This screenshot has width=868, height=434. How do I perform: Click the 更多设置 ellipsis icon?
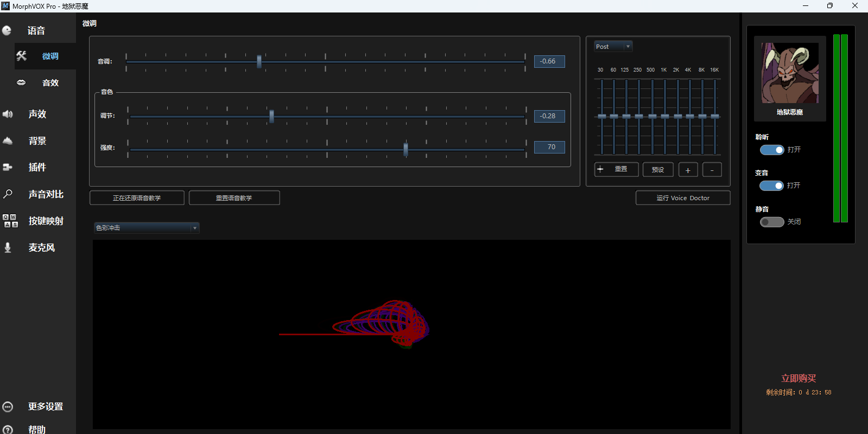pos(8,407)
